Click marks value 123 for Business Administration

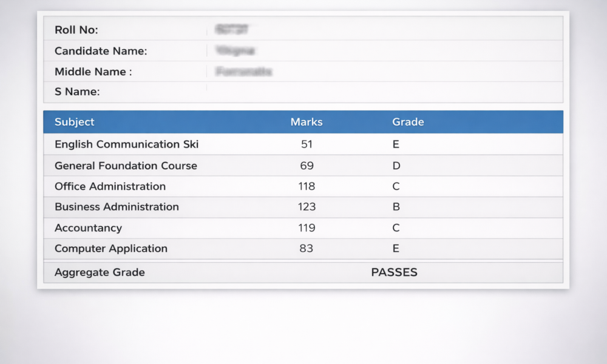tap(307, 207)
